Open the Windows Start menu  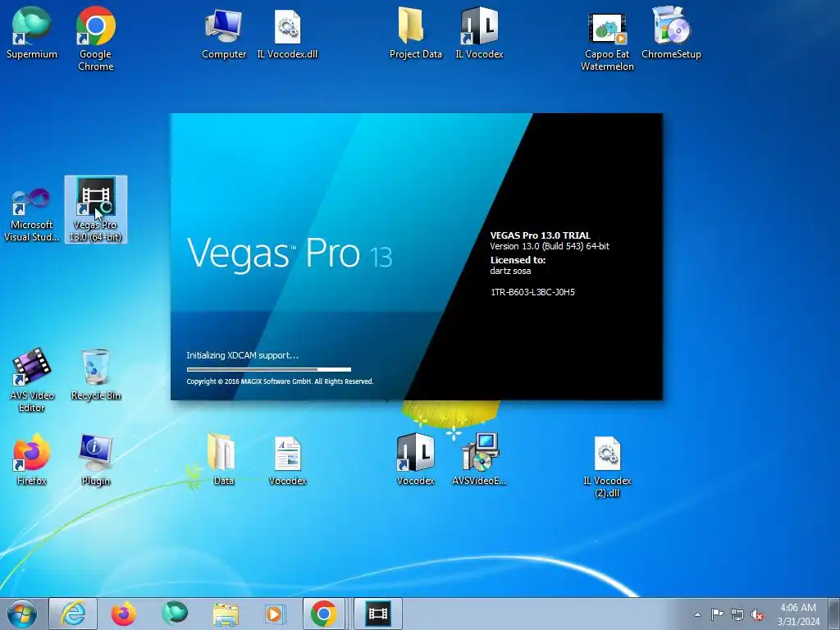(22, 614)
